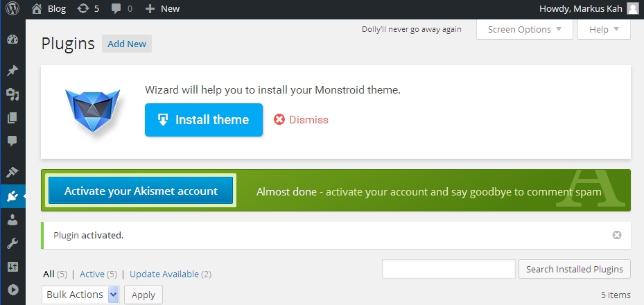Close the Plugin activated notice
This screenshot has height=305, width=644.
click(617, 235)
